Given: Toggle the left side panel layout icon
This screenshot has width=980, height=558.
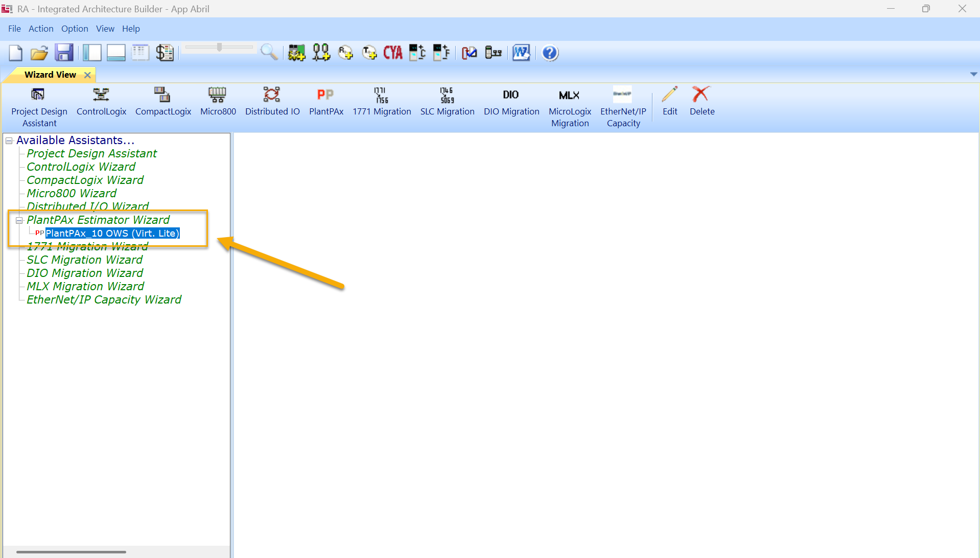Looking at the screenshot, I should pyautogui.click(x=92, y=53).
